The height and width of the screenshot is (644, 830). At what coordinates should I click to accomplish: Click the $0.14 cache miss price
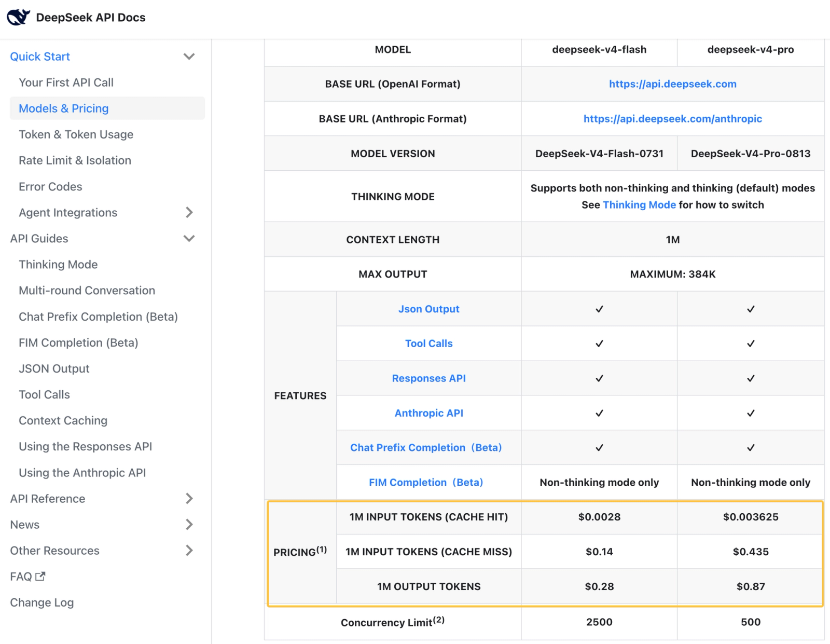599,551
